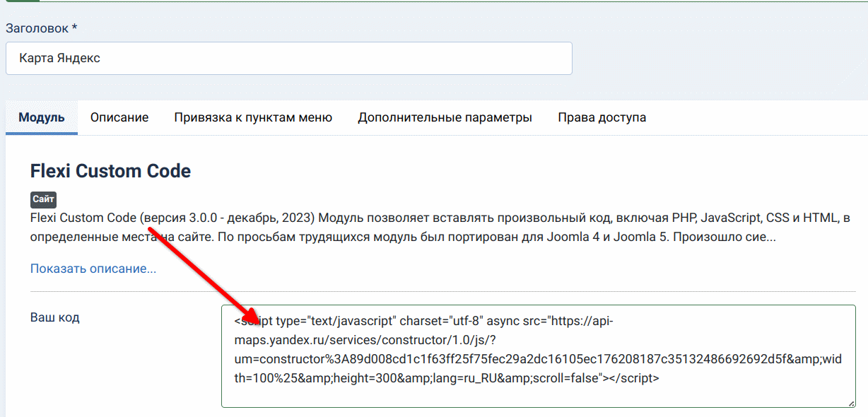Viewport: 868px width, 417px height.
Task: Click the title field containing "Карта Яндекс"
Action: point(289,58)
